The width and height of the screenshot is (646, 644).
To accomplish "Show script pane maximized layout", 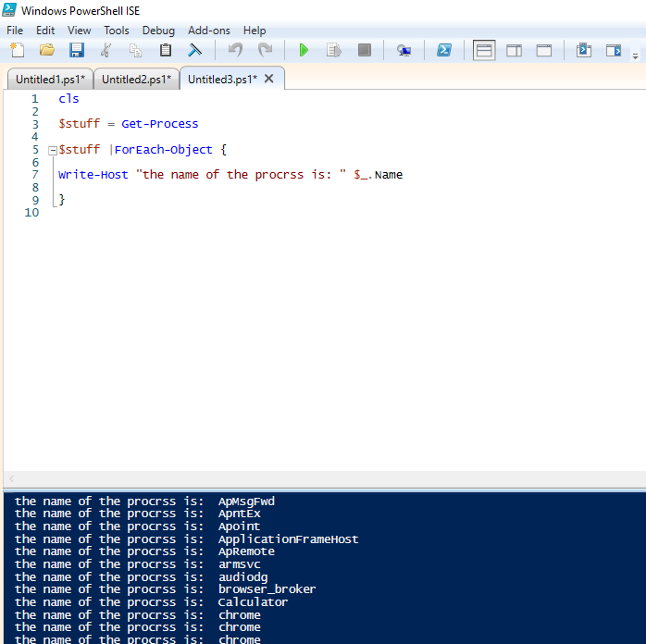I will (x=544, y=50).
